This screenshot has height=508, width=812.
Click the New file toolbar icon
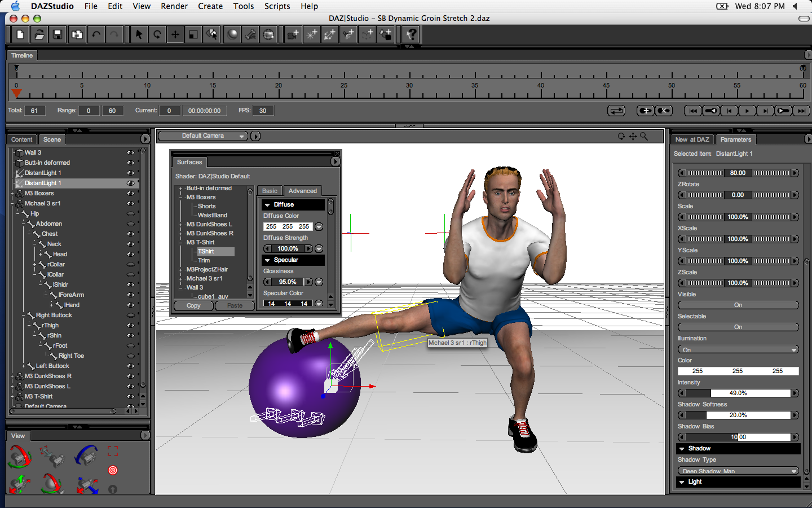point(20,35)
